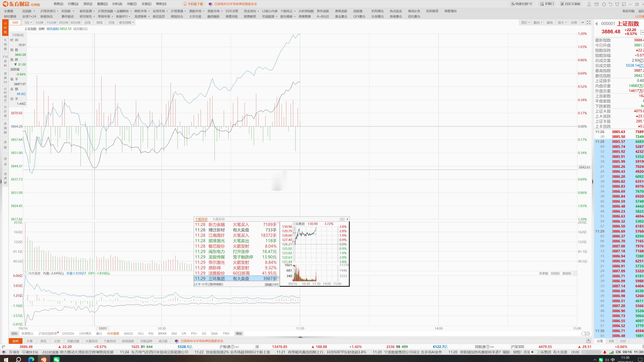Open the skin theme shirt icon
The height and width of the screenshot is (362, 644).
pyautogui.click(x=617, y=4)
